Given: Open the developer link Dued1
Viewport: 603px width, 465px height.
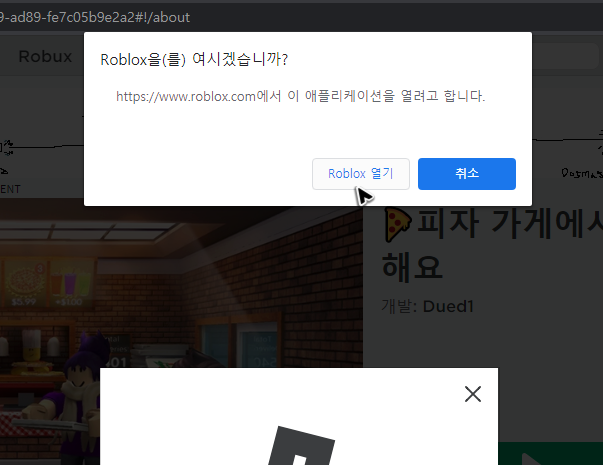Looking at the screenshot, I should (448, 307).
